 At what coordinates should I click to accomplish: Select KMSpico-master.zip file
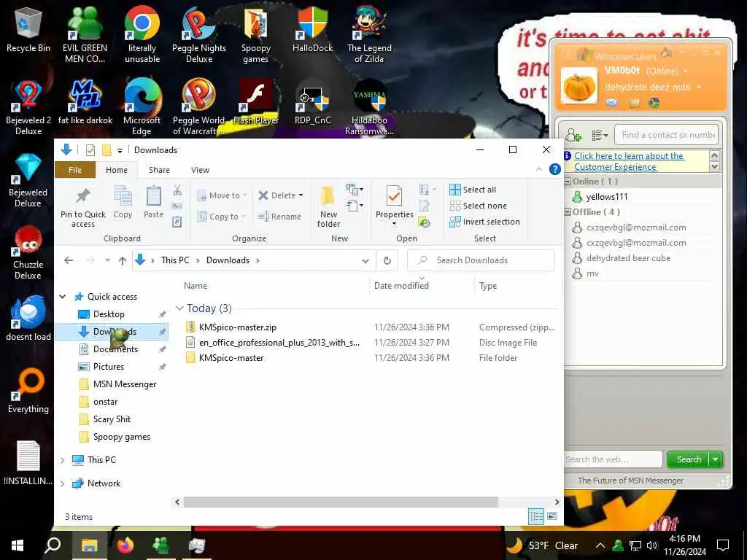(x=238, y=327)
